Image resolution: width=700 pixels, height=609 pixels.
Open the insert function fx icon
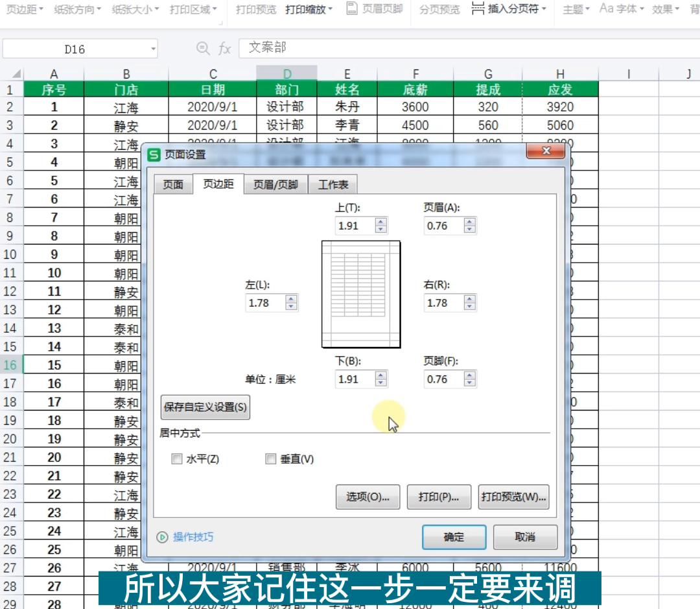tap(223, 47)
